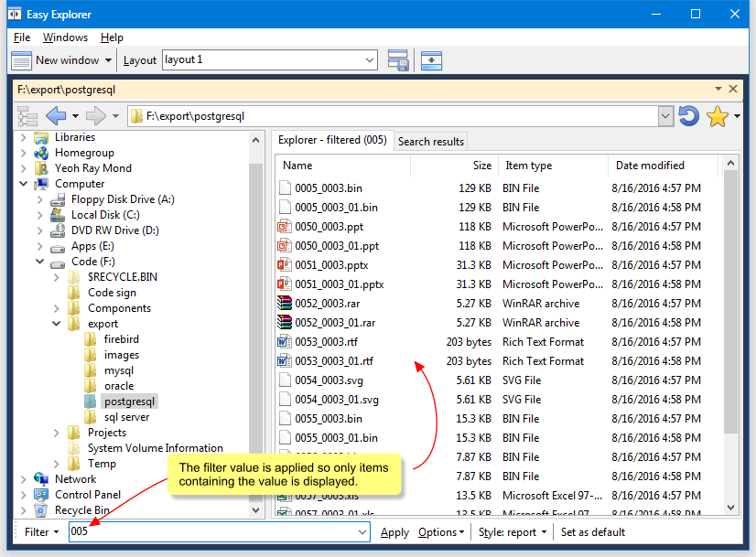Select the file 0005_0003_01.bin
Screen dimensions: 756x557
(336, 208)
